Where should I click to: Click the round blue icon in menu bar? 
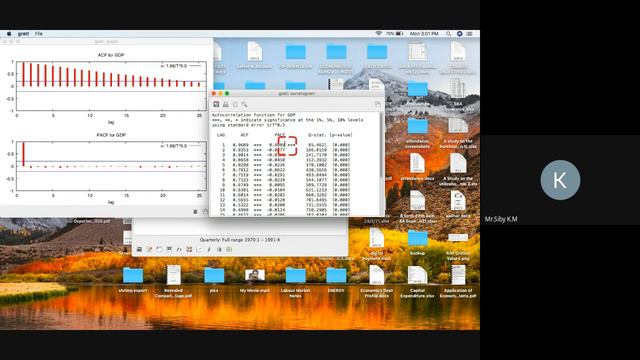pyautogui.click(x=459, y=33)
